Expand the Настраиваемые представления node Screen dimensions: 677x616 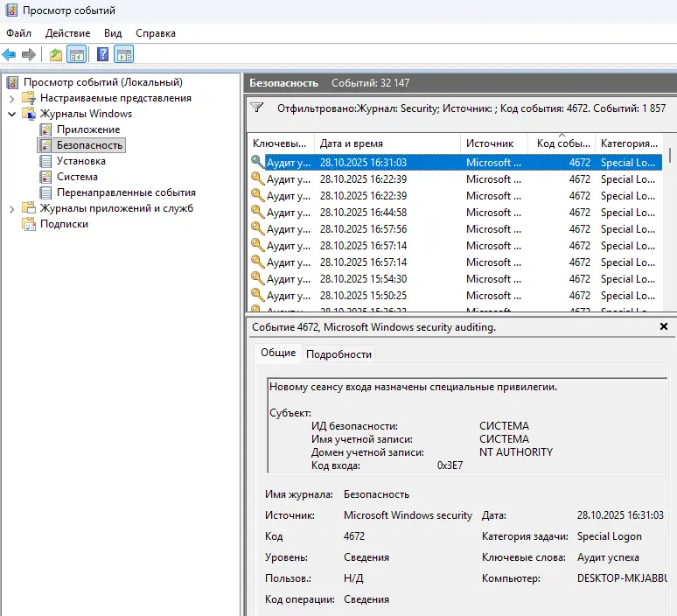[x=11, y=98]
